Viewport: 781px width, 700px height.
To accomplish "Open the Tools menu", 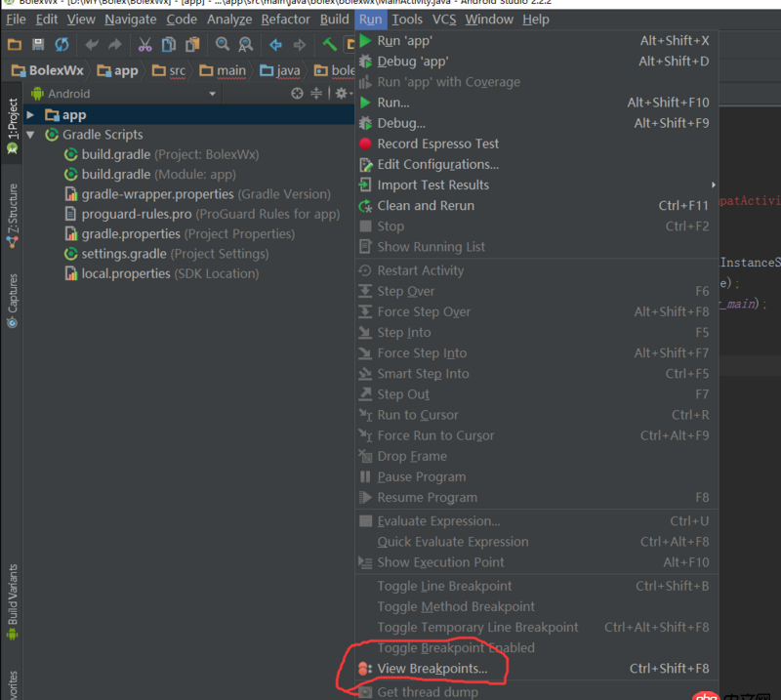I will [x=406, y=19].
